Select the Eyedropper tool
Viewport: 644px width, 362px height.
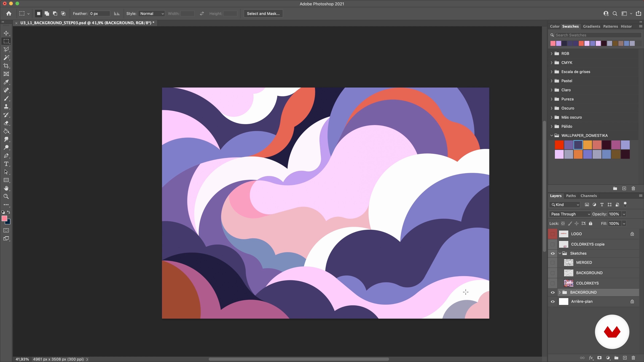click(6, 82)
